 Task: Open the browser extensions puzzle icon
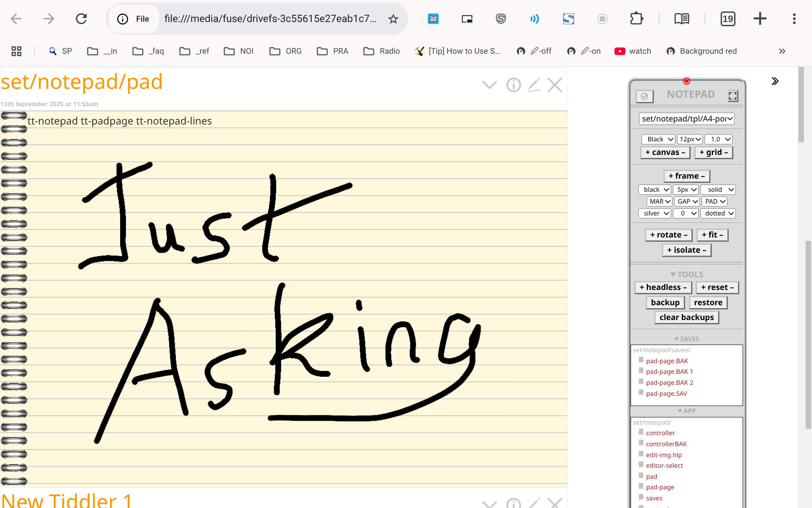[x=636, y=19]
